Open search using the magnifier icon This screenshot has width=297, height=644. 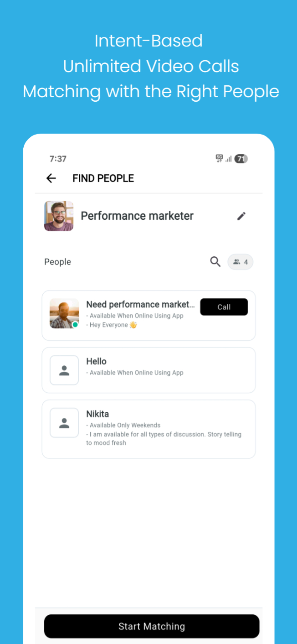click(x=215, y=262)
